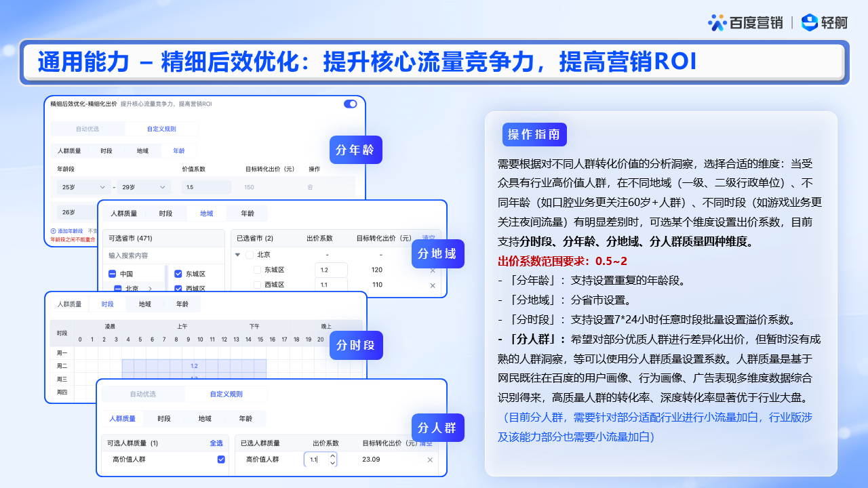The image size is (868, 488).
Task: Click the target bid value 150
Action: click(x=249, y=187)
